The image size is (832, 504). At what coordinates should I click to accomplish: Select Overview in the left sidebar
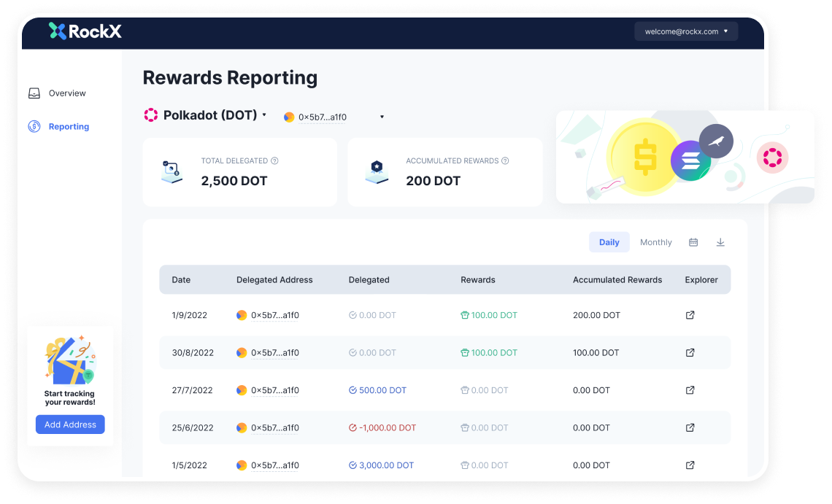tap(67, 93)
